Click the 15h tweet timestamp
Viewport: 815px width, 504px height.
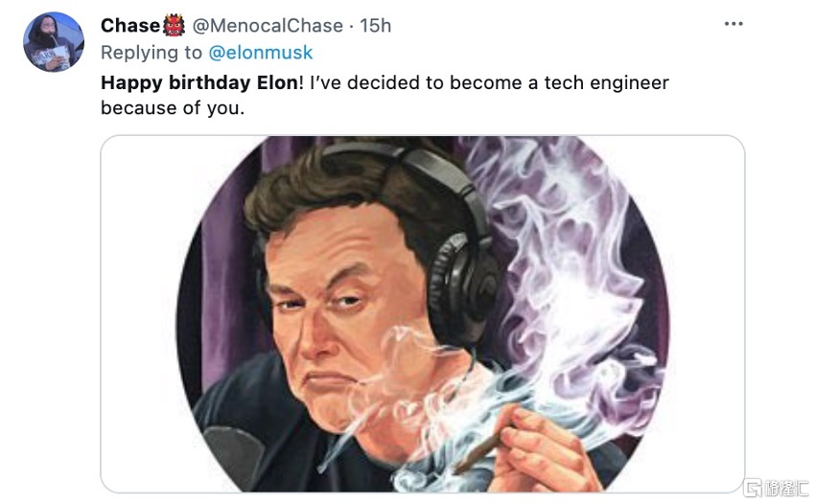(x=376, y=26)
